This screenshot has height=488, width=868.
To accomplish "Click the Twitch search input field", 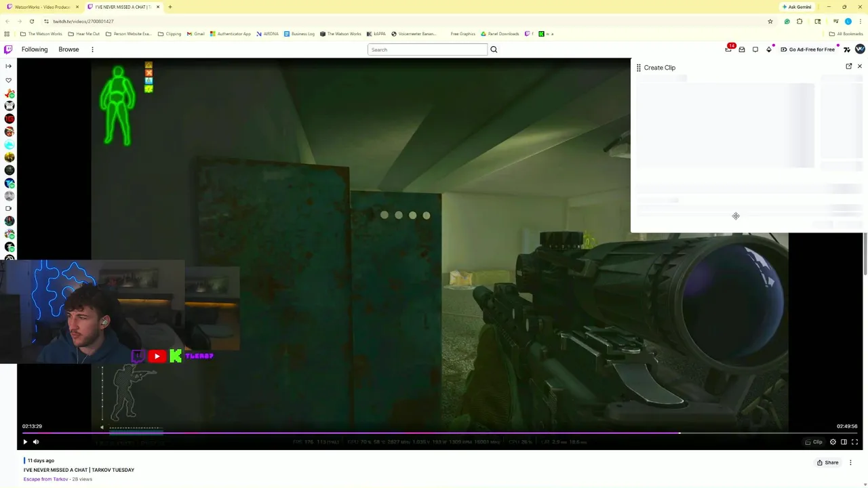I will click(x=427, y=49).
